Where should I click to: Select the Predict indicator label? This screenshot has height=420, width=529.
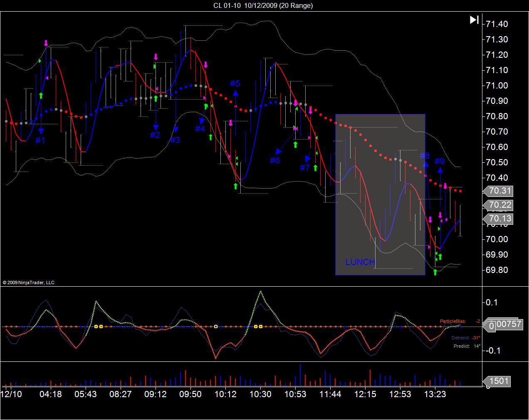click(462, 346)
